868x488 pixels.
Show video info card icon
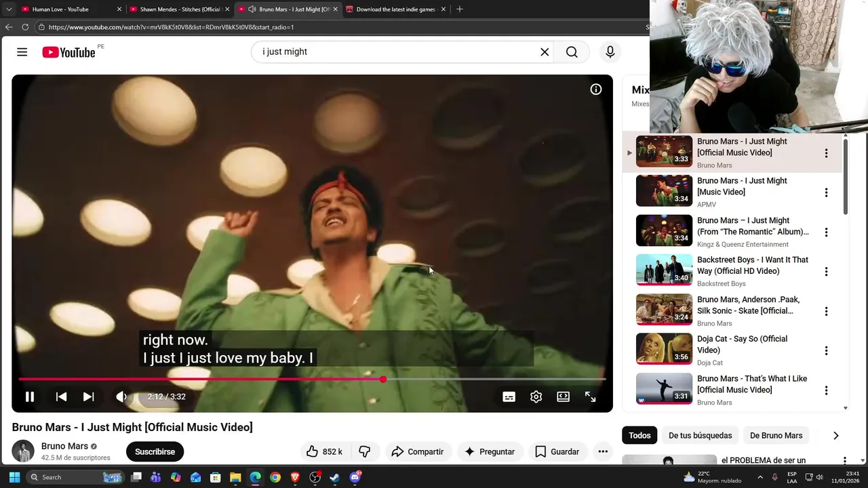point(596,89)
